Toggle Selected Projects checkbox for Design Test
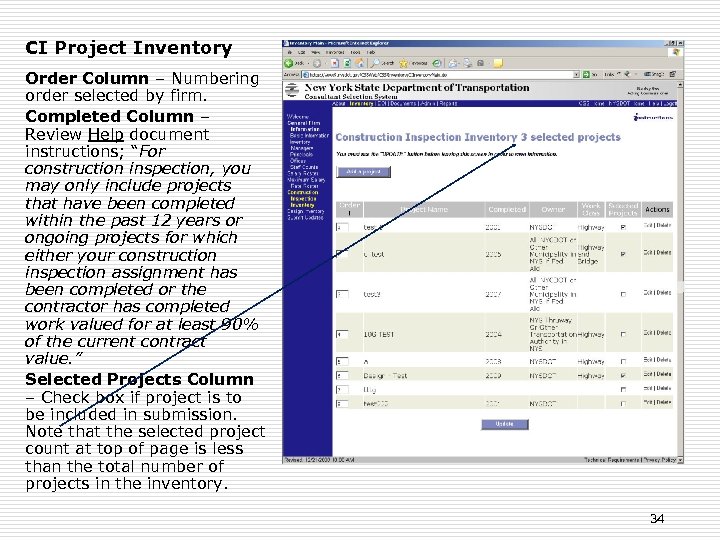Viewport: 720px width, 540px height. 623,376
